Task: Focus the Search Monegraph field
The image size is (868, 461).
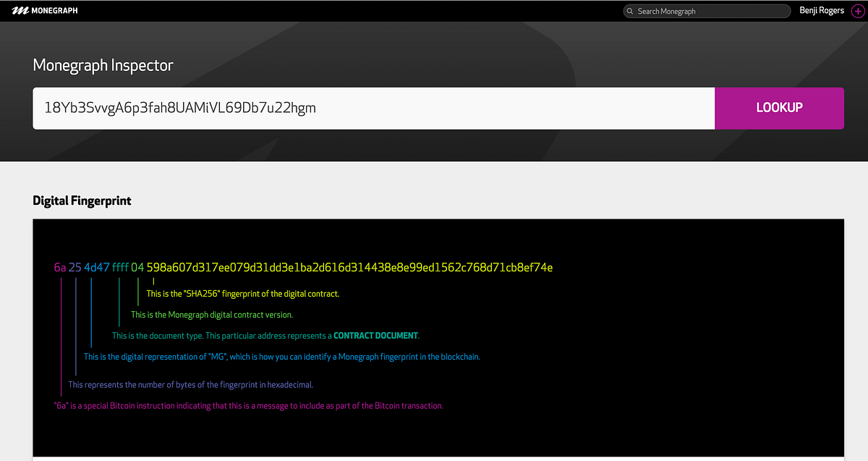Action: click(x=707, y=12)
